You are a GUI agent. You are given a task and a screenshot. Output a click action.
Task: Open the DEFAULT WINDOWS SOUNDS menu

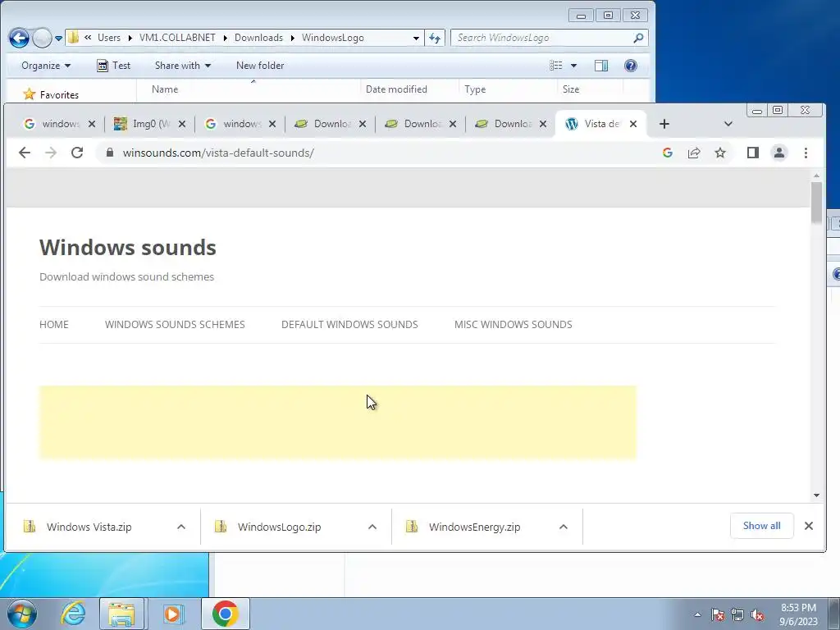click(x=349, y=325)
